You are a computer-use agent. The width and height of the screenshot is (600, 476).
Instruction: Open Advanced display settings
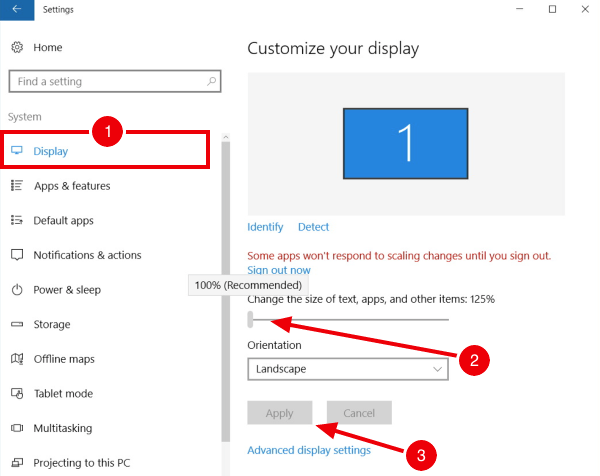(x=309, y=450)
